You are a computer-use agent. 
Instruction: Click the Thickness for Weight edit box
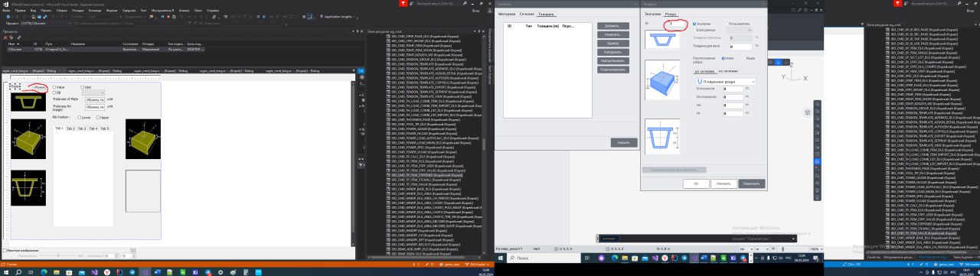click(x=95, y=107)
